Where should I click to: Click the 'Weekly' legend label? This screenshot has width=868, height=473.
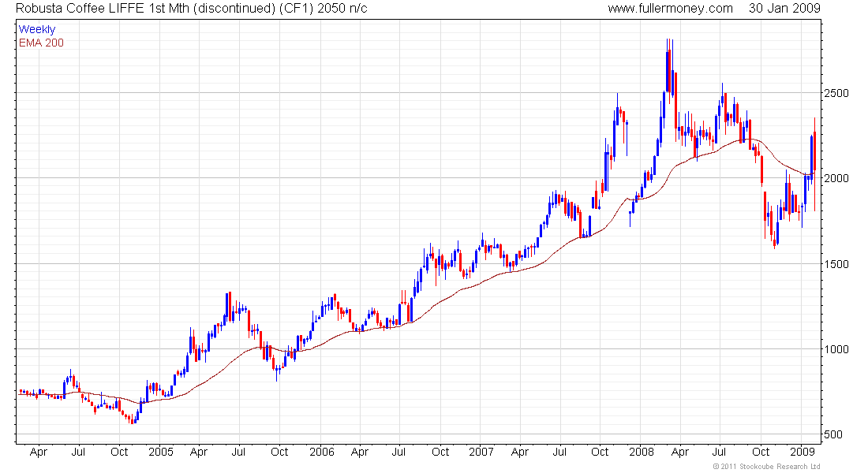pos(37,29)
